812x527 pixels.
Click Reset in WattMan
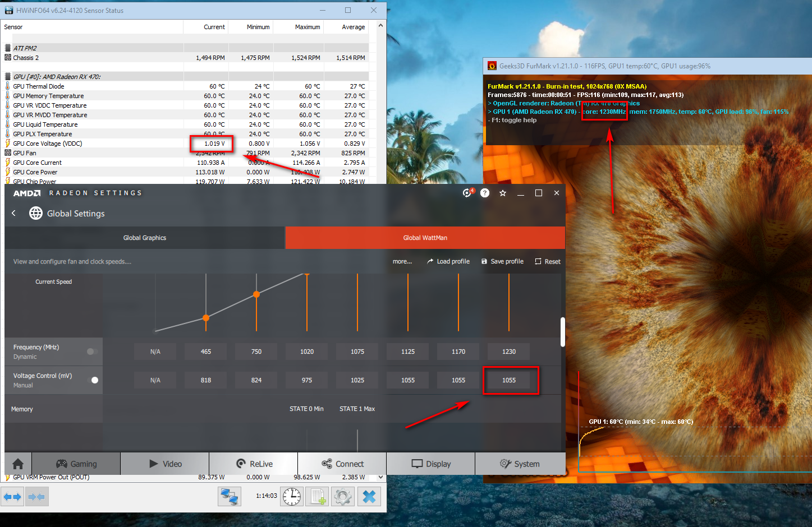coord(548,261)
